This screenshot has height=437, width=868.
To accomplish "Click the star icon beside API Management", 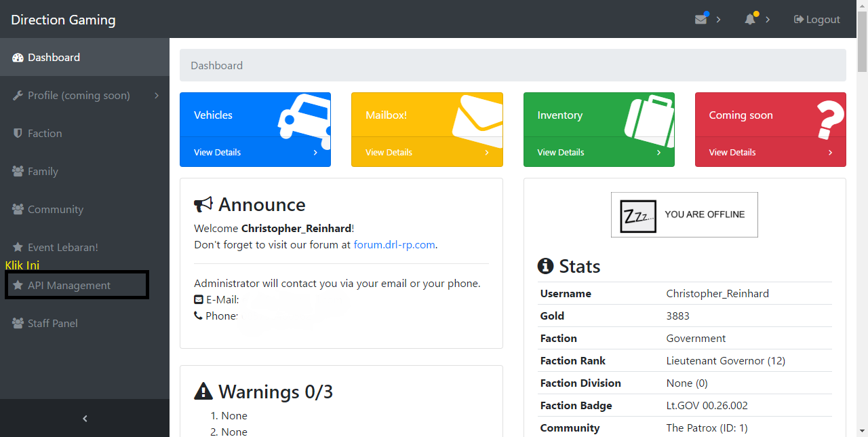I will pyautogui.click(x=18, y=286).
